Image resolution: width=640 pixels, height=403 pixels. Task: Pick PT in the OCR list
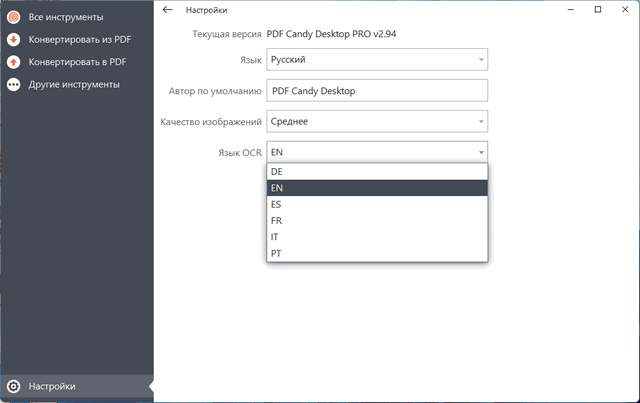tap(377, 253)
